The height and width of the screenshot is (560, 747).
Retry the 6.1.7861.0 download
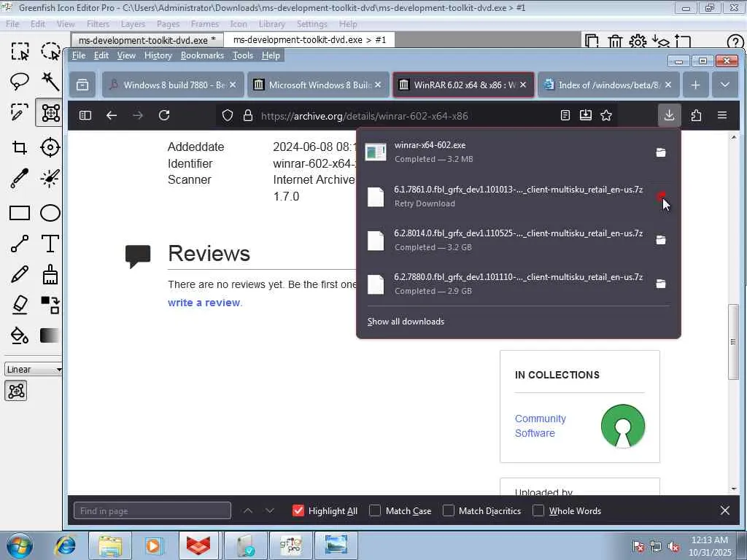coord(661,196)
